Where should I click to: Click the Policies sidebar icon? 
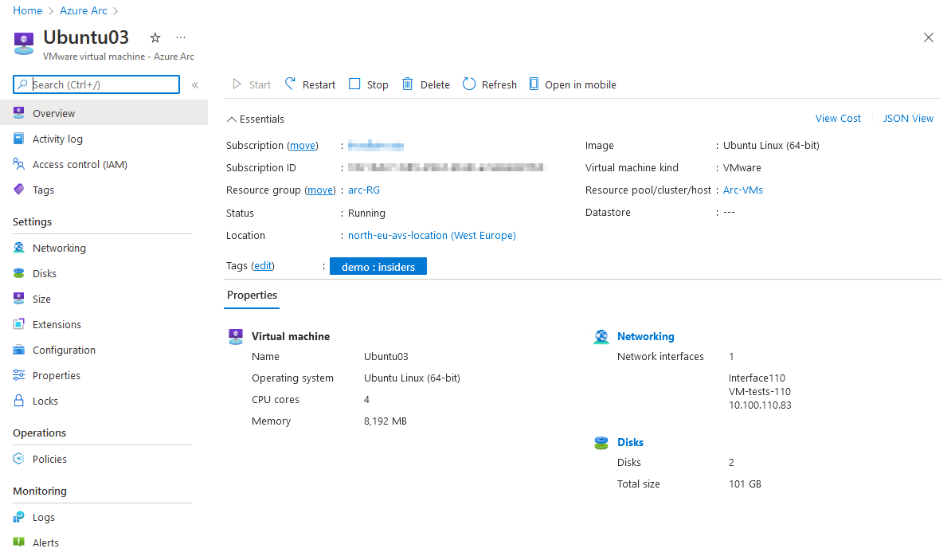[19, 459]
